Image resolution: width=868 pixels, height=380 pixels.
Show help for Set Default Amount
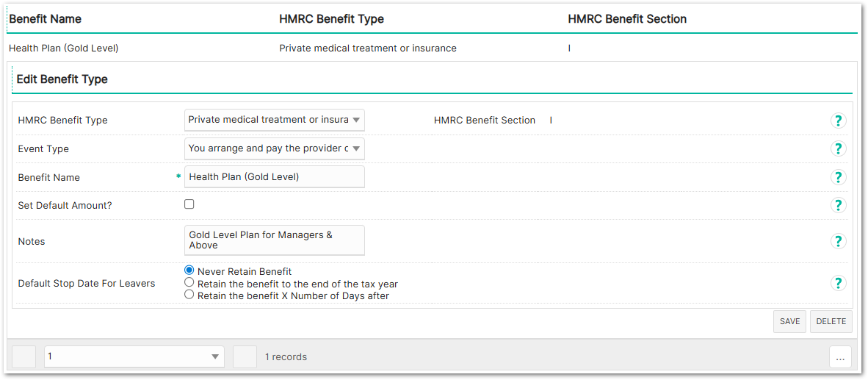coord(838,205)
